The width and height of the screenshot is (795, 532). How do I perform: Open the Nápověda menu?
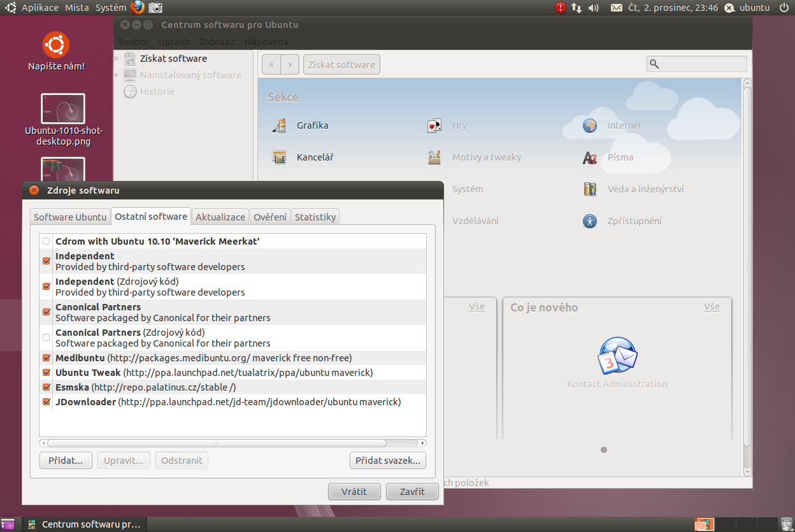(266, 42)
